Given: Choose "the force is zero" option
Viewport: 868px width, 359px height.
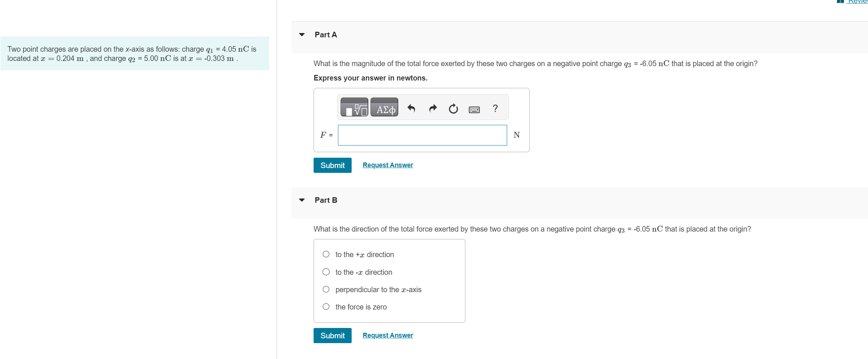Looking at the screenshot, I should 326,307.
